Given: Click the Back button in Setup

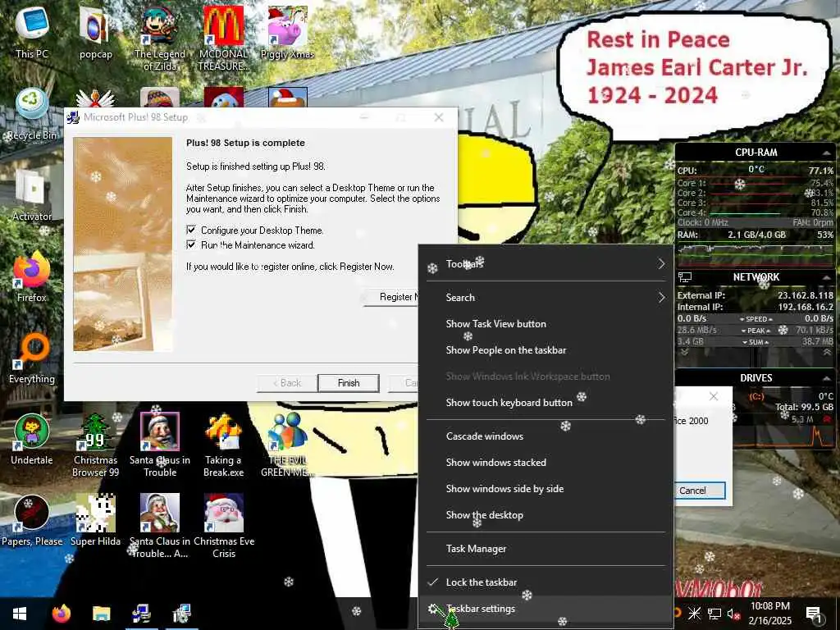Looking at the screenshot, I should [x=287, y=383].
